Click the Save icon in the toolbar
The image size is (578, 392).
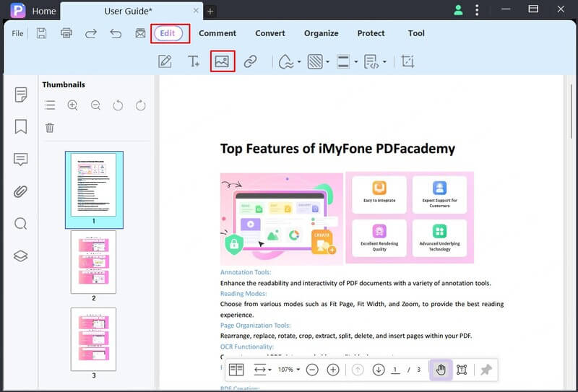[41, 33]
